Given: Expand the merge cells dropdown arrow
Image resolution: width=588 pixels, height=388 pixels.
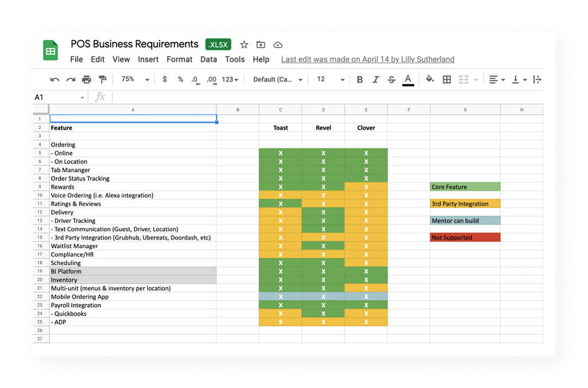Looking at the screenshot, I should 476,80.
